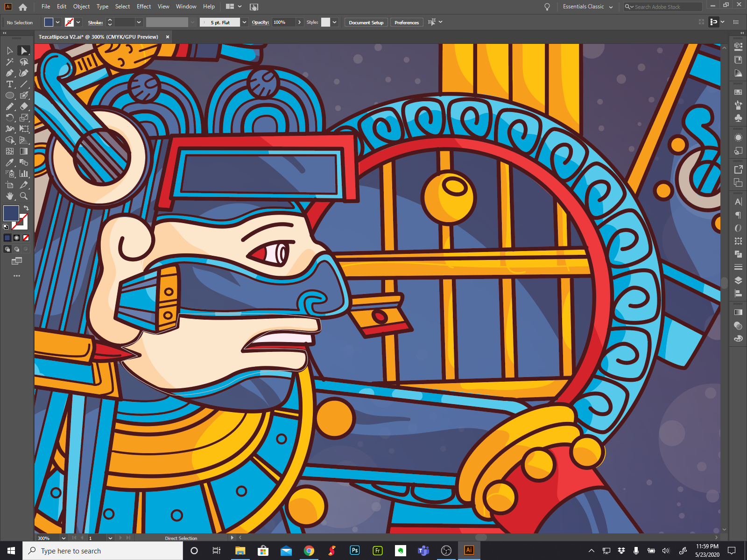This screenshot has height=560, width=747.
Task: Open the zoom level 300% dropdown
Action: pos(63,538)
